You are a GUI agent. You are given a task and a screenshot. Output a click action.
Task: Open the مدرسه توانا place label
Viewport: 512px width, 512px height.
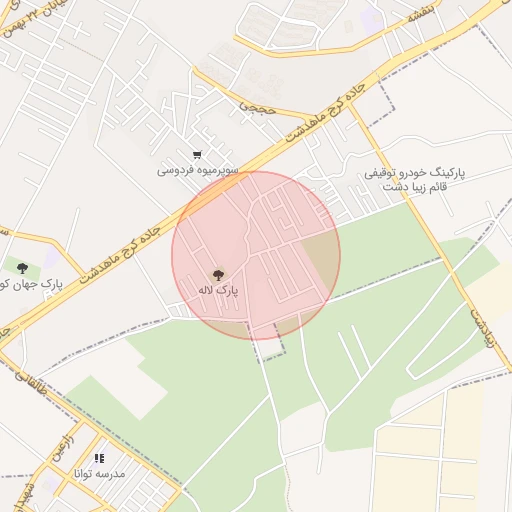(x=99, y=473)
